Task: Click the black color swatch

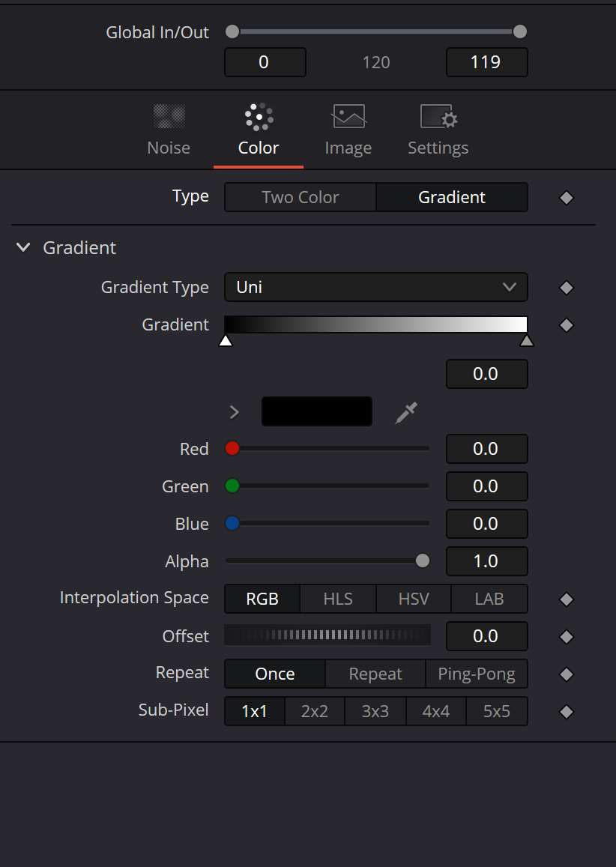Action: coord(317,411)
